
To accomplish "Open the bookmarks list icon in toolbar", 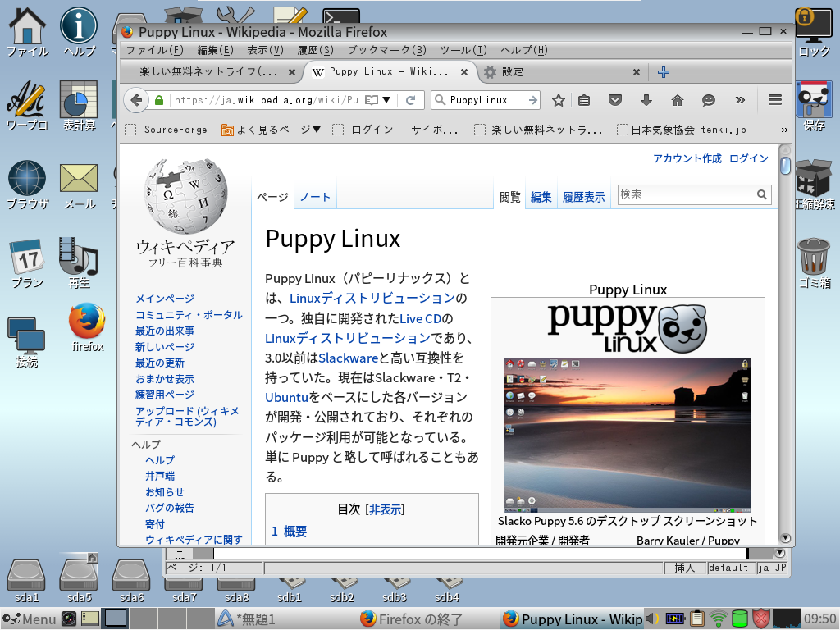I will [584, 100].
